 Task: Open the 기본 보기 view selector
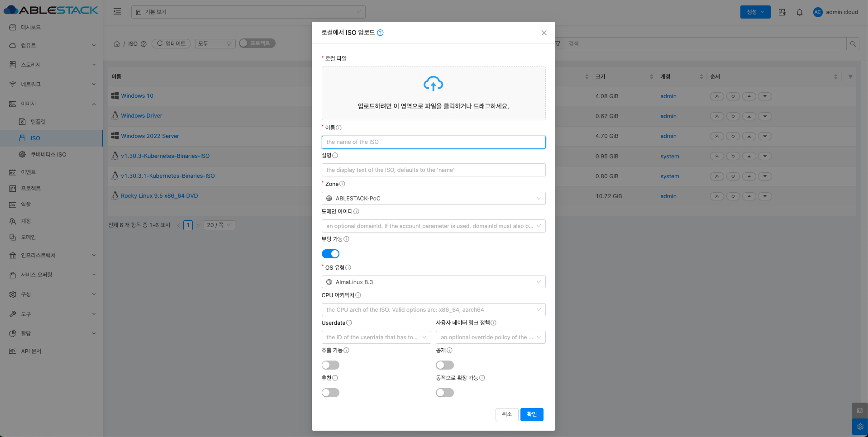(x=248, y=12)
